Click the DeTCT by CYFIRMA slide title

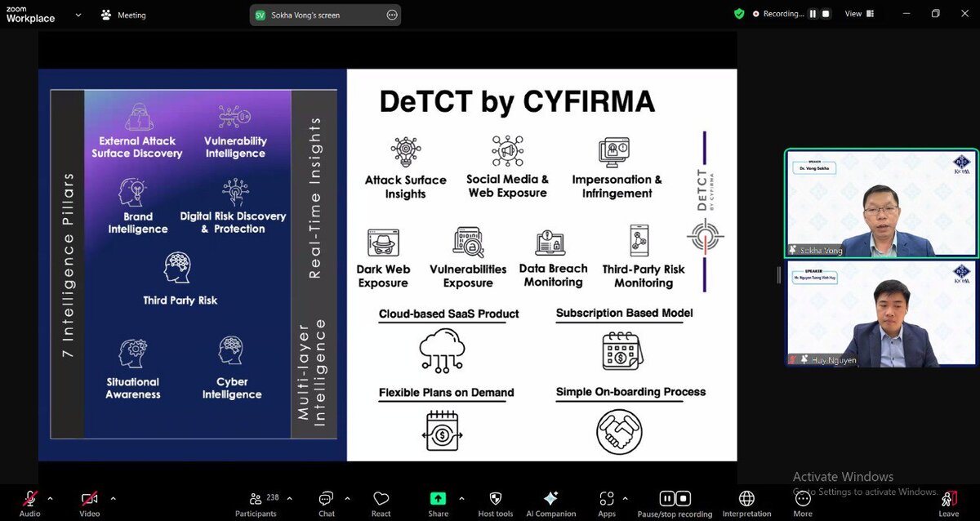[517, 102]
